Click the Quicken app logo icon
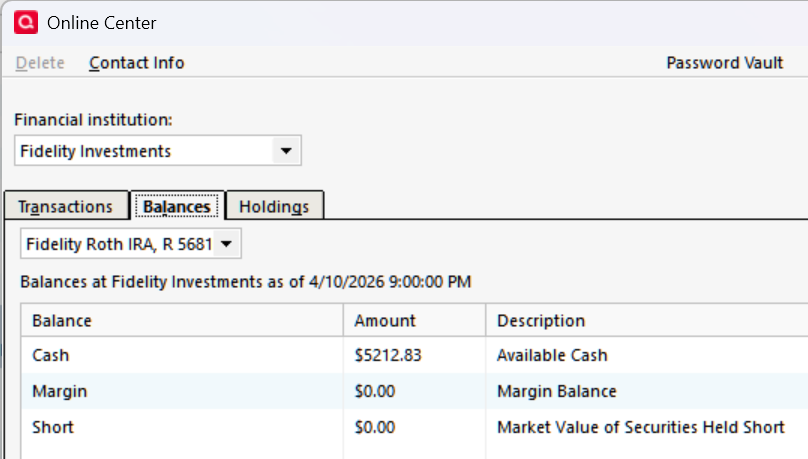This screenshot has width=808, height=459. (27, 22)
